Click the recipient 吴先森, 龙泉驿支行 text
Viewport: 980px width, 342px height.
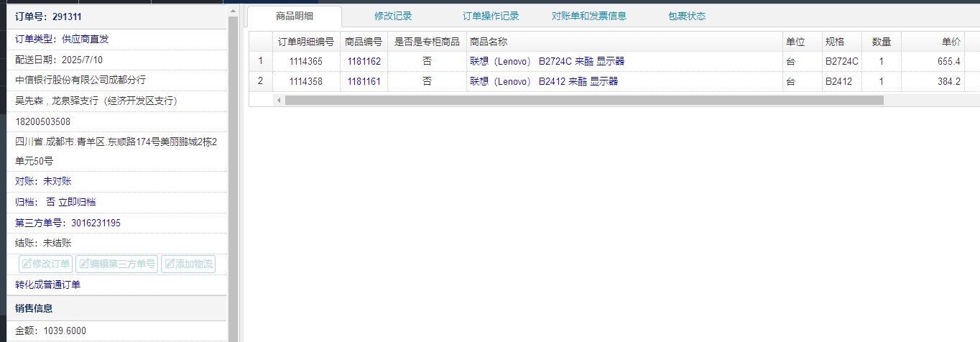(x=96, y=101)
